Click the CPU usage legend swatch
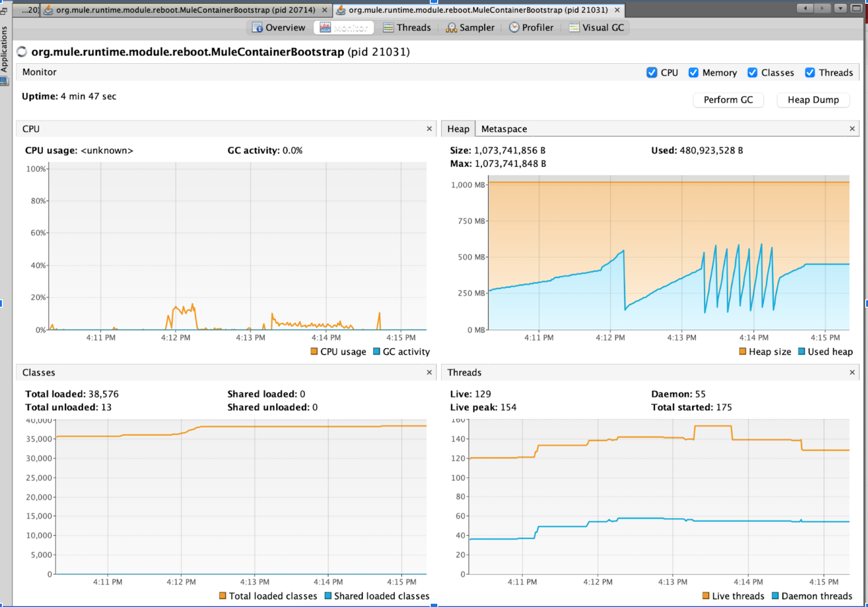868x607 pixels. 314,351
